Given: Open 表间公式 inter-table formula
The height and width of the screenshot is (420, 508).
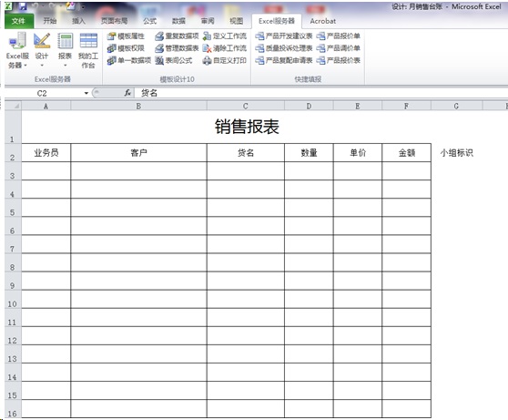Looking at the screenshot, I should pos(174,60).
